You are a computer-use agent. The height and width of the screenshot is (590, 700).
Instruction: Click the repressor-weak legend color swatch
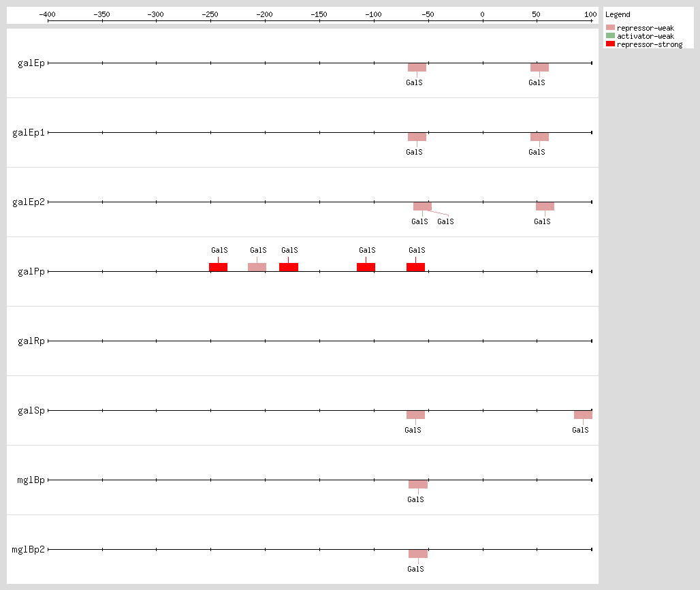coord(610,28)
